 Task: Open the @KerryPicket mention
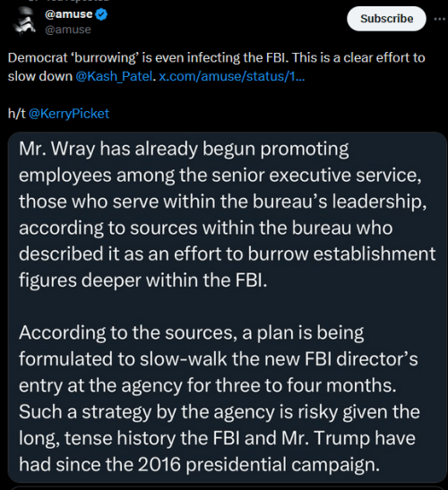click(x=69, y=114)
